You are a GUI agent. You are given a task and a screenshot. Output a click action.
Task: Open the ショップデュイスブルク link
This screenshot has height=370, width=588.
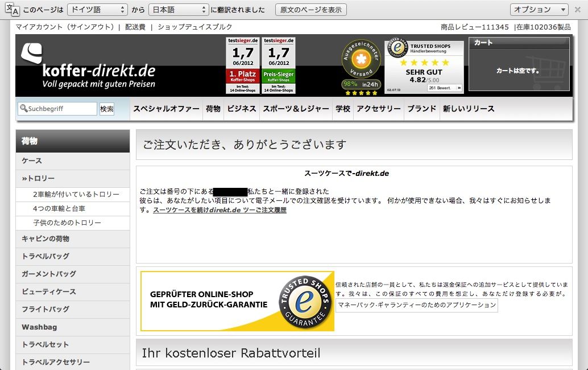194,27
